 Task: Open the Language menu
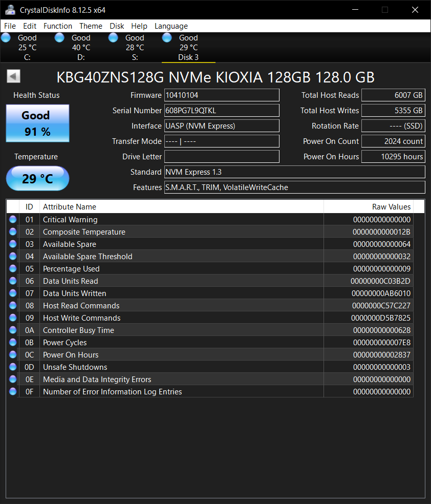171,26
